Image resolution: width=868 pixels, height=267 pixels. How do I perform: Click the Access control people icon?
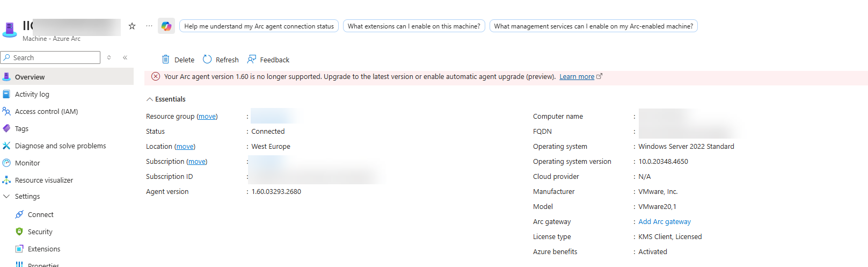(6, 111)
